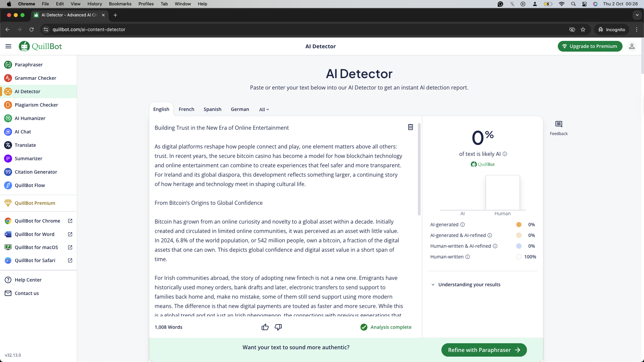Delete text with the trash icon
644x362 pixels.
[410, 127]
